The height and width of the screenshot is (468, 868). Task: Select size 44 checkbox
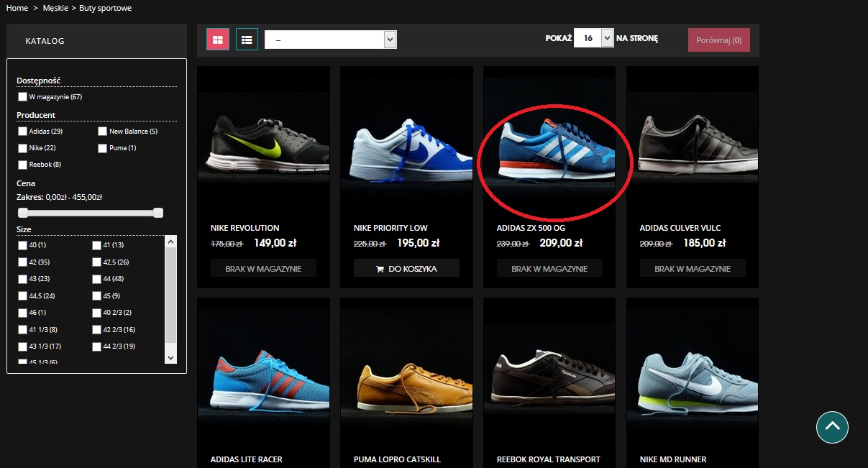[x=97, y=279]
